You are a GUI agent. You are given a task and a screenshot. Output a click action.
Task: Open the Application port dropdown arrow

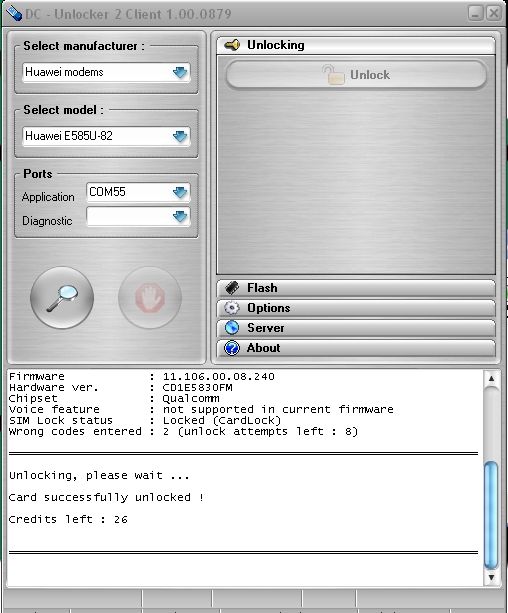[x=180, y=192]
